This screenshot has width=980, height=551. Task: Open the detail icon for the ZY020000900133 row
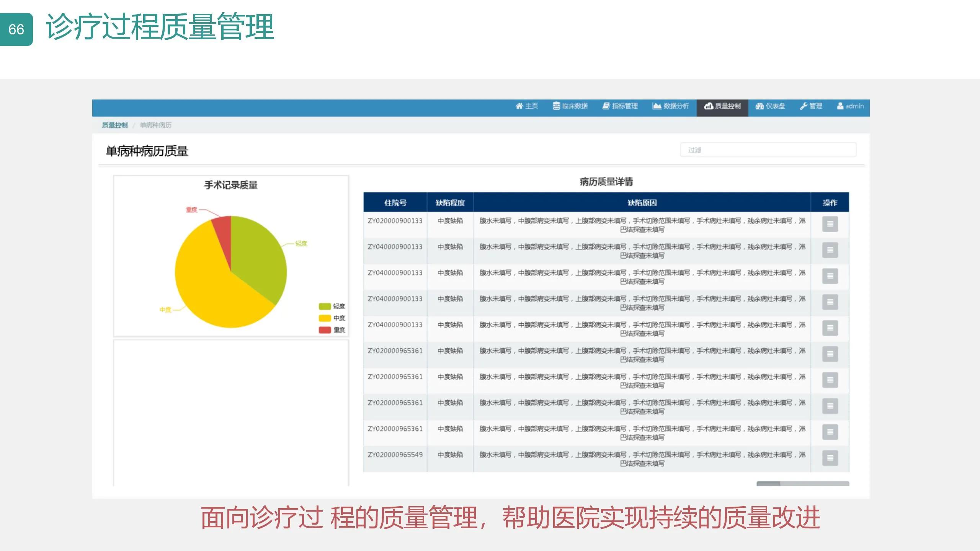[830, 224]
